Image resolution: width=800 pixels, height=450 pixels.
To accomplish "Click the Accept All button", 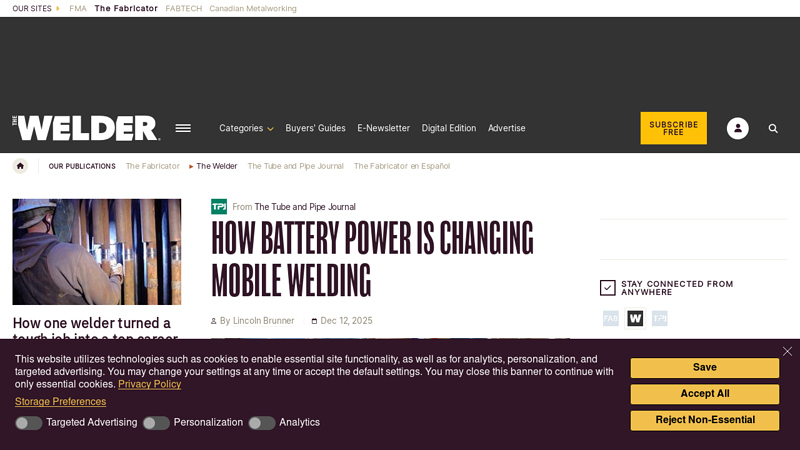I will pyautogui.click(x=704, y=394).
